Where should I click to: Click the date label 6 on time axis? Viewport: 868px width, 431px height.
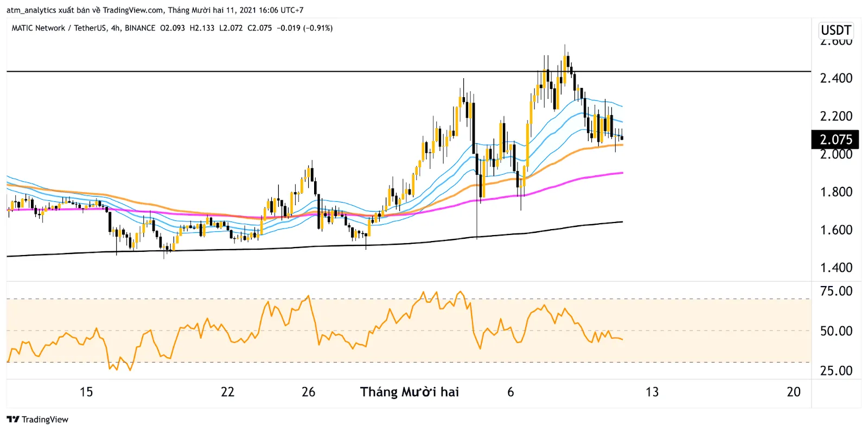point(510,392)
